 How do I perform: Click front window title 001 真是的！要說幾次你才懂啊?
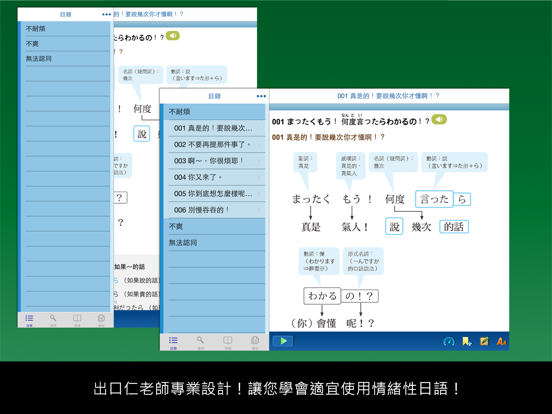click(x=388, y=96)
